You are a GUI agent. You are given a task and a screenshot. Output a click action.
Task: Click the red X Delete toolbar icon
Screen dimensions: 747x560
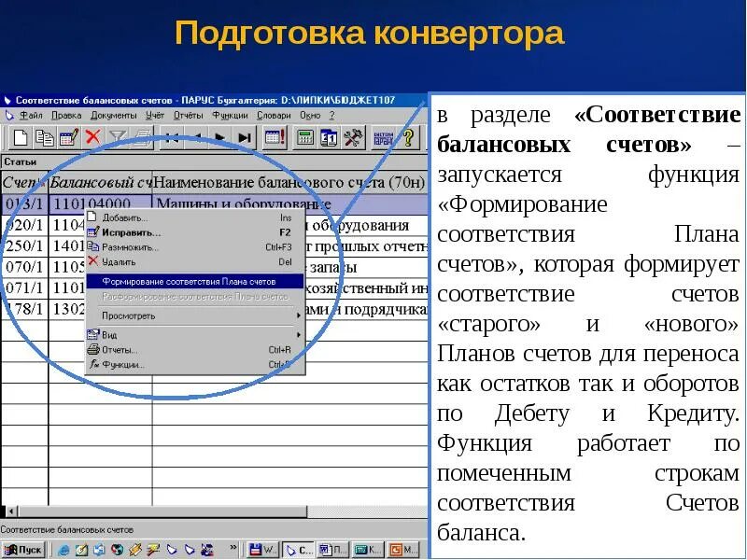click(92, 137)
